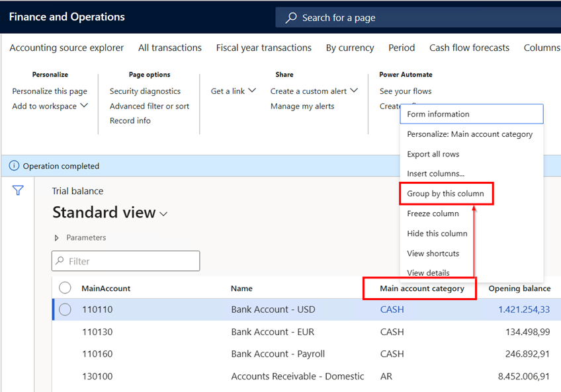Choose Export all rows menu entry

[472, 154]
